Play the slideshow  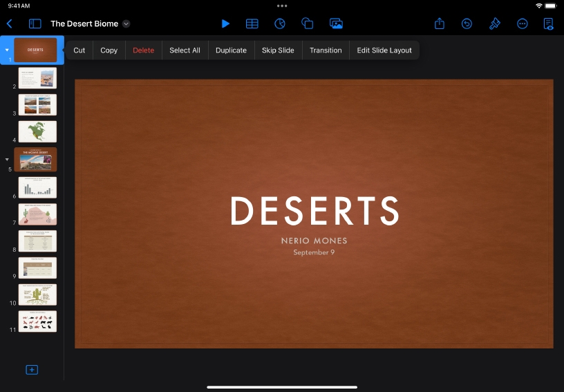point(225,24)
